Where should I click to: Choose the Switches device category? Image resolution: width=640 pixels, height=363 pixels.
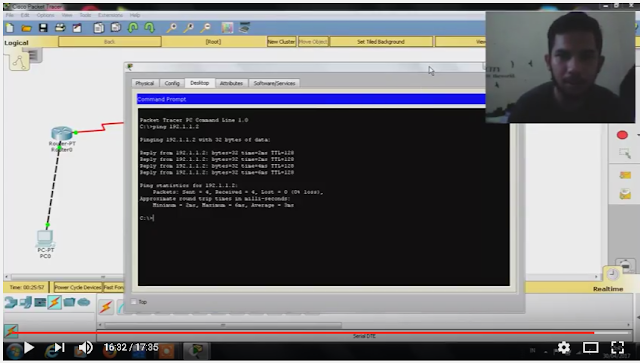pos(26,303)
